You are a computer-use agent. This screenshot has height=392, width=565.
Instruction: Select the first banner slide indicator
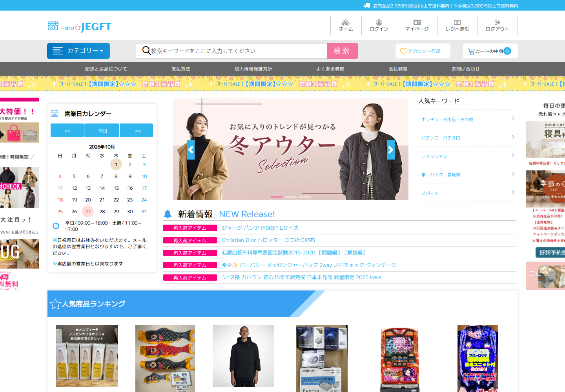(277, 197)
